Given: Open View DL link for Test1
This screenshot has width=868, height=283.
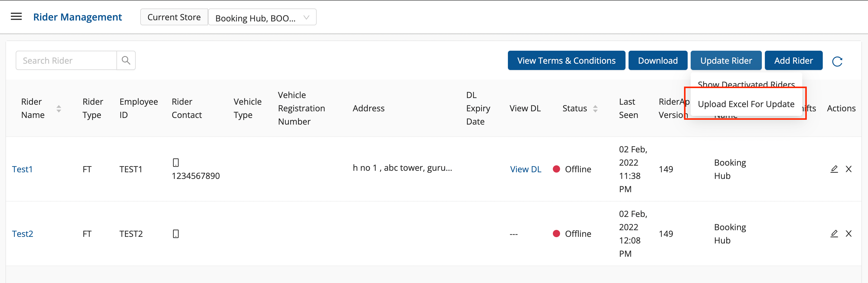Looking at the screenshot, I should 525,169.
